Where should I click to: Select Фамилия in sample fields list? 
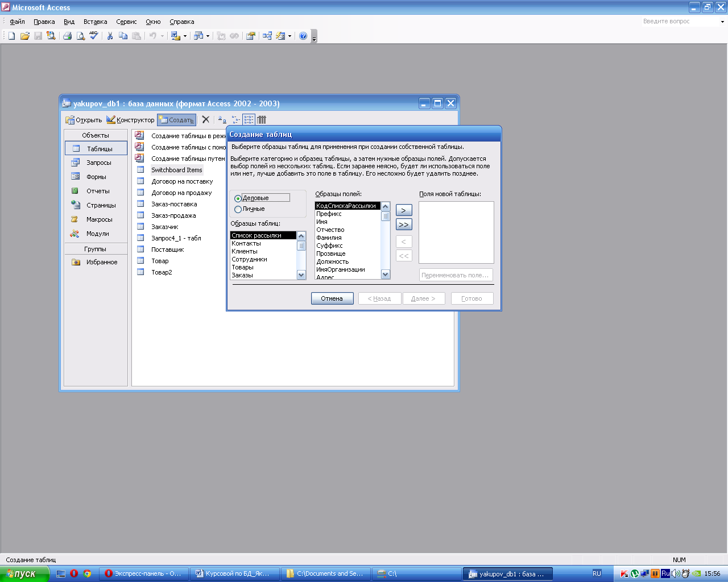[x=348, y=238]
